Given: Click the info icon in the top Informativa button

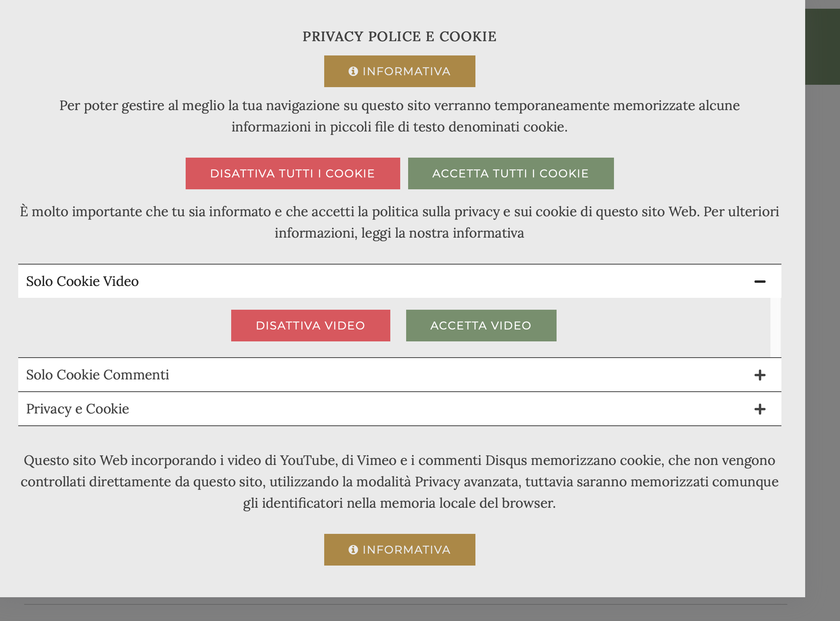Looking at the screenshot, I should click(353, 71).
